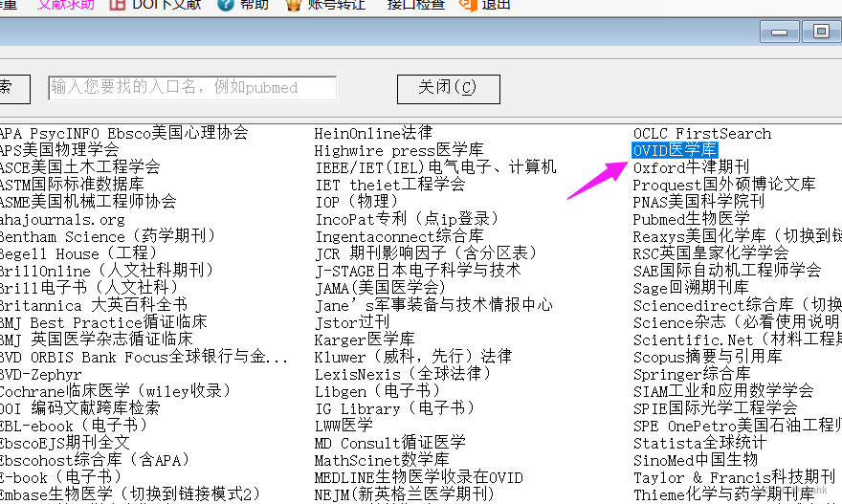The image size is (842, 504).
Task: Select EBL-ebook（电子书） entry
Action: click(74, 426)
